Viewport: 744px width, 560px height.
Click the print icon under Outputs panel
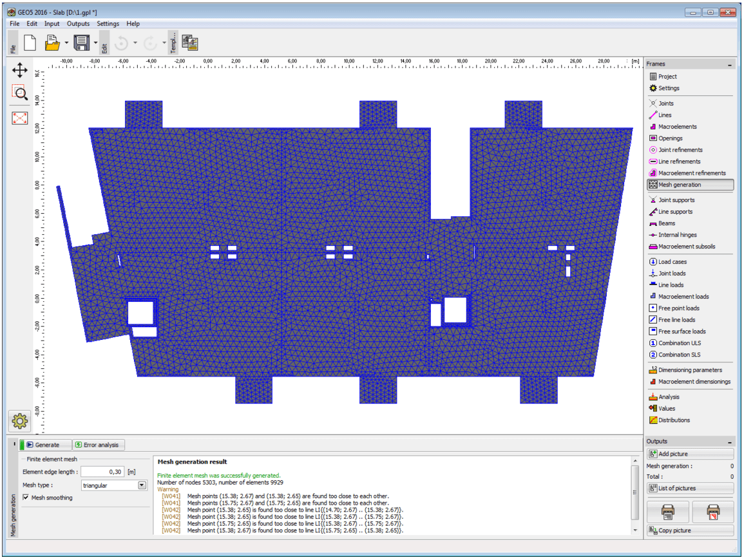coord(668,512)
